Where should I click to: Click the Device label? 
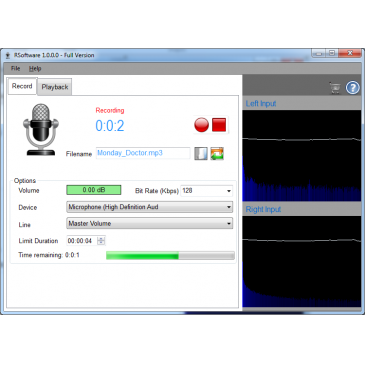point(28,207)
